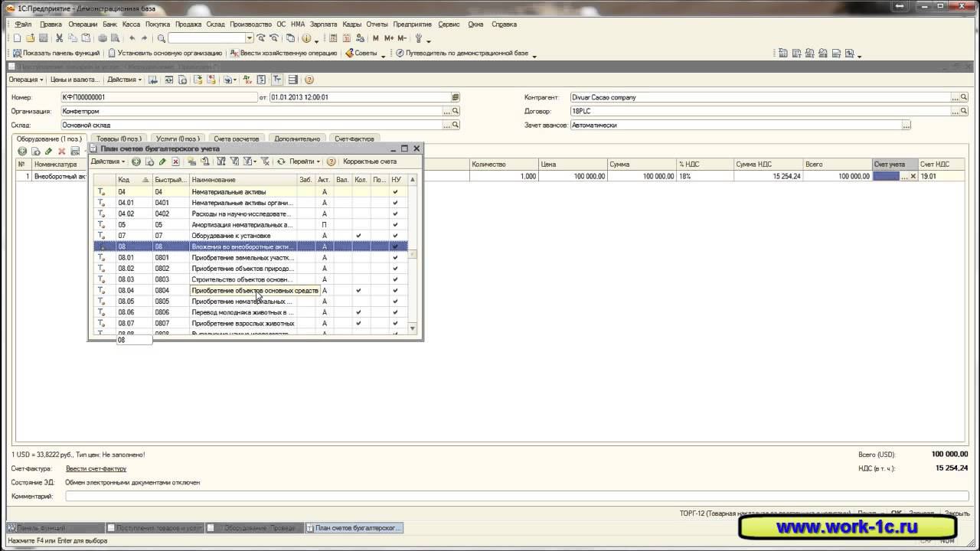
Task: Switch to the Счета расчетов tab
Action: [x=237, y=139]
